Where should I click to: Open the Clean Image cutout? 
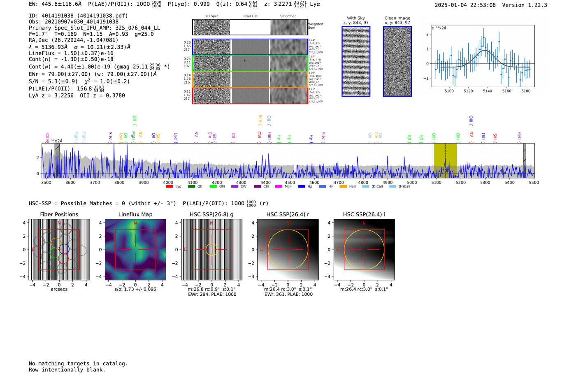pyautogui.click(x=397, y=61)
